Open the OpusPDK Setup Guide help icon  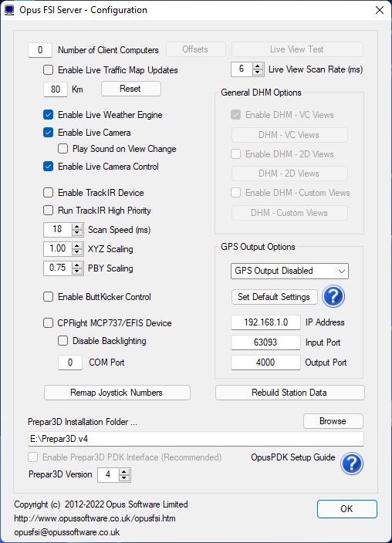pos(351,464)
